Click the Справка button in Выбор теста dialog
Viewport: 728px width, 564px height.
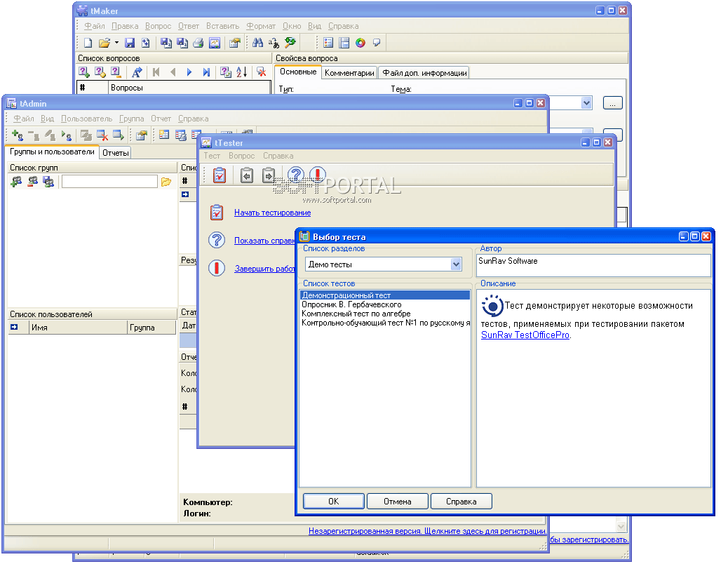(x=461, y=502)
